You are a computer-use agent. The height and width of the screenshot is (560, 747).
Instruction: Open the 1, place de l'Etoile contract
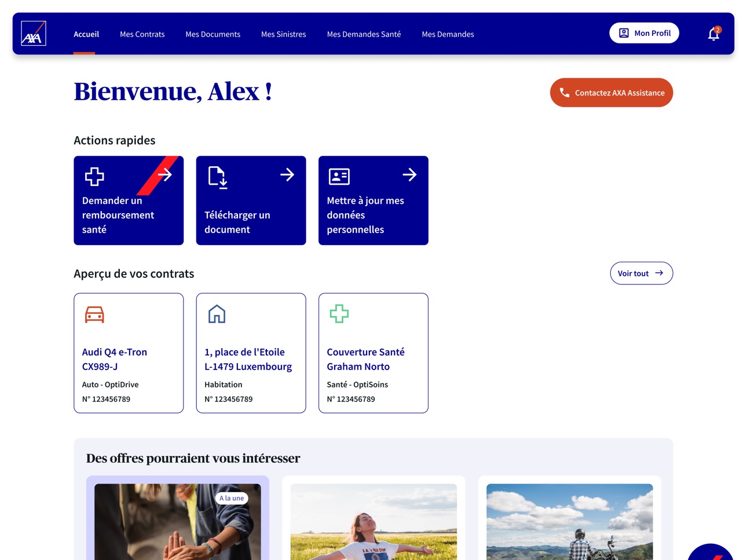[x=251, y=353]
